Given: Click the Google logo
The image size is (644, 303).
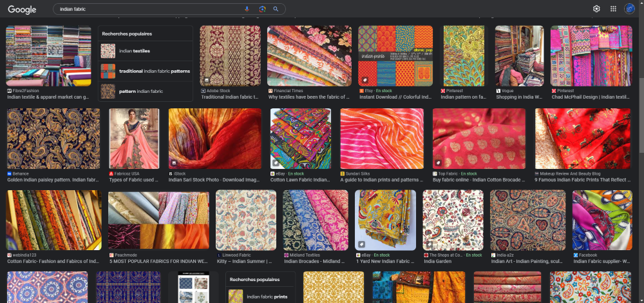Looking at the screenshot, I should click(x=22, y=10).
